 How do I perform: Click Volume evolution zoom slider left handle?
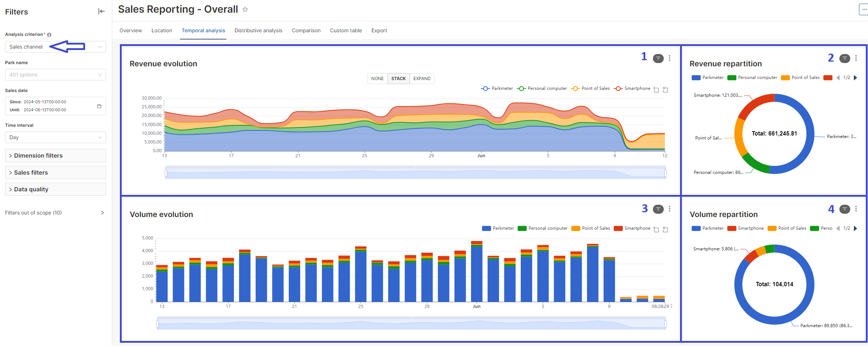(x=157, y=324)
